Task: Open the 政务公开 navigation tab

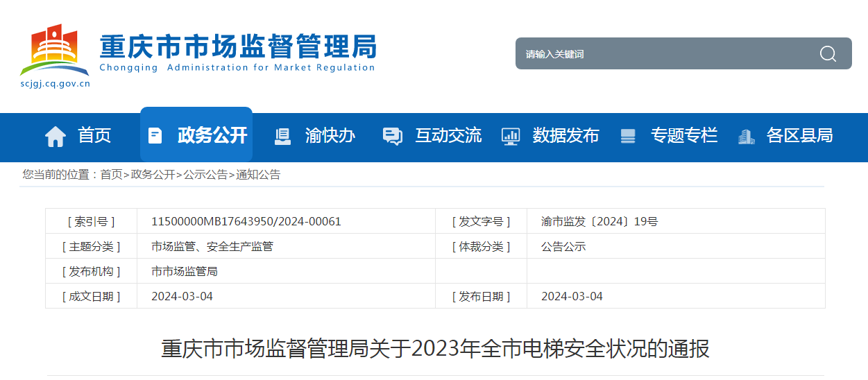Action: pyautogui.click(x=196, y=135)
